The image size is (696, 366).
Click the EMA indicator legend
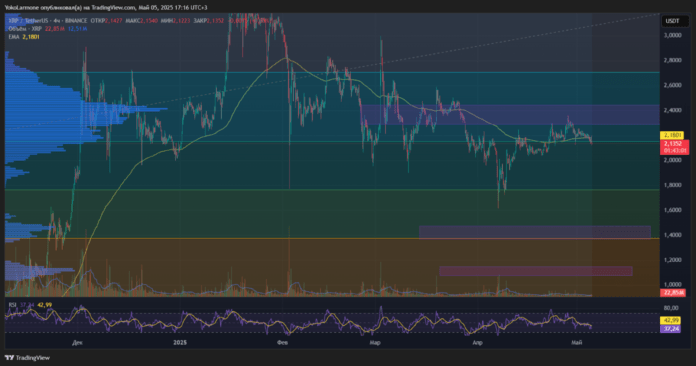(x=24, y=37)
